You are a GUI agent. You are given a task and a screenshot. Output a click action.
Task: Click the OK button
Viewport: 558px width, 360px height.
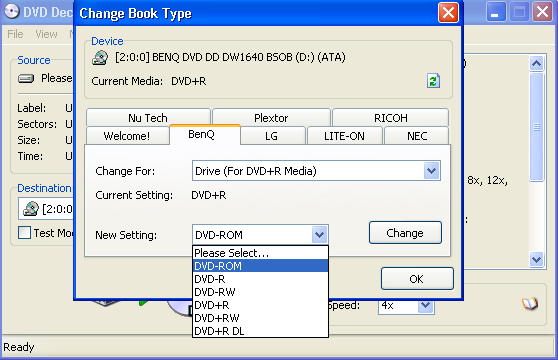click(417, 279)
